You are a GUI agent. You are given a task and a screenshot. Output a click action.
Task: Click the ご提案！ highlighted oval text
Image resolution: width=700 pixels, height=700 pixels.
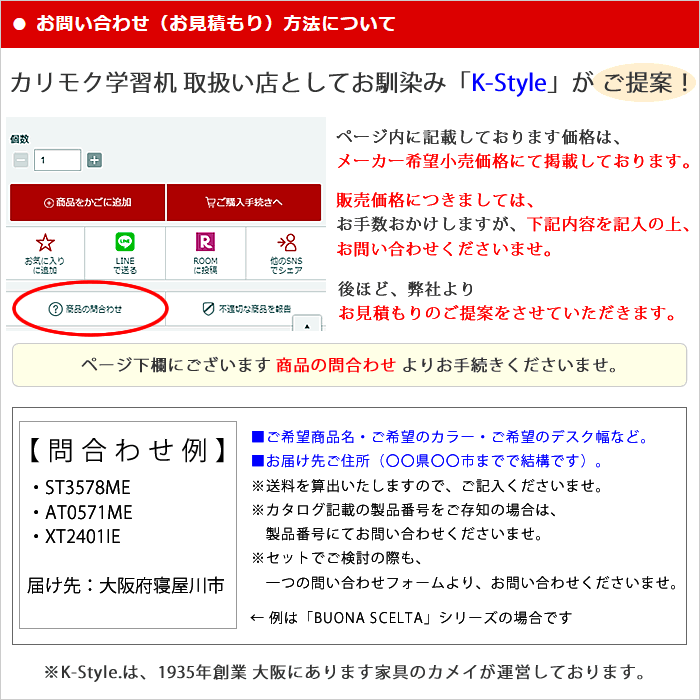point(643,83)
